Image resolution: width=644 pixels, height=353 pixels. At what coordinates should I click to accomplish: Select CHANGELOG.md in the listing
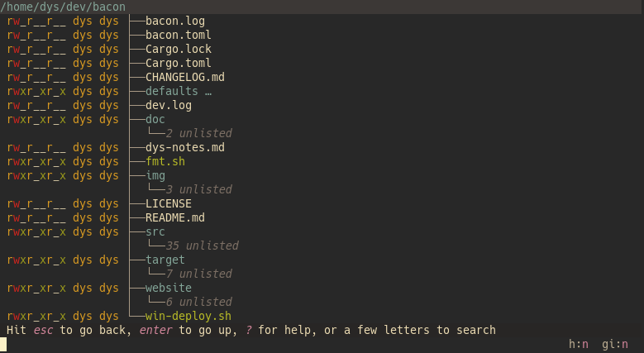pos(185,77)
